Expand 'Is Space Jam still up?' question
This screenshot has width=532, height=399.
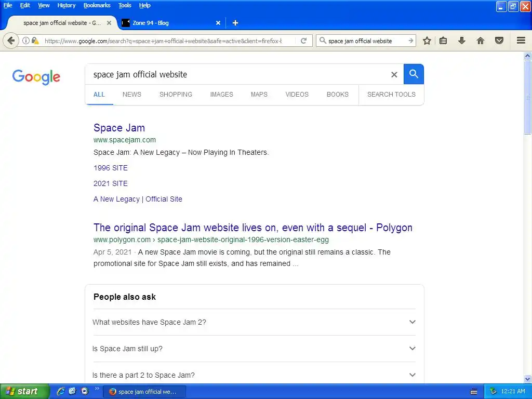point(254,349)
